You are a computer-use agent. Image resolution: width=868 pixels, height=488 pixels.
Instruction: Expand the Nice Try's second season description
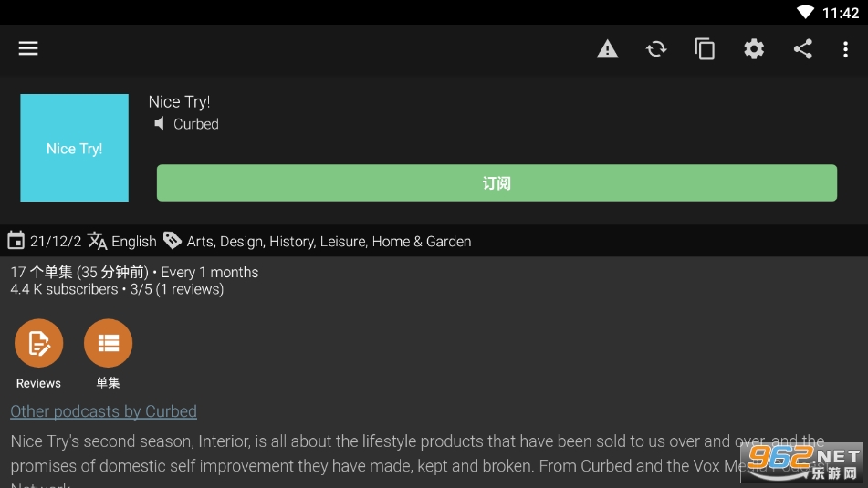tap(365, 453)
